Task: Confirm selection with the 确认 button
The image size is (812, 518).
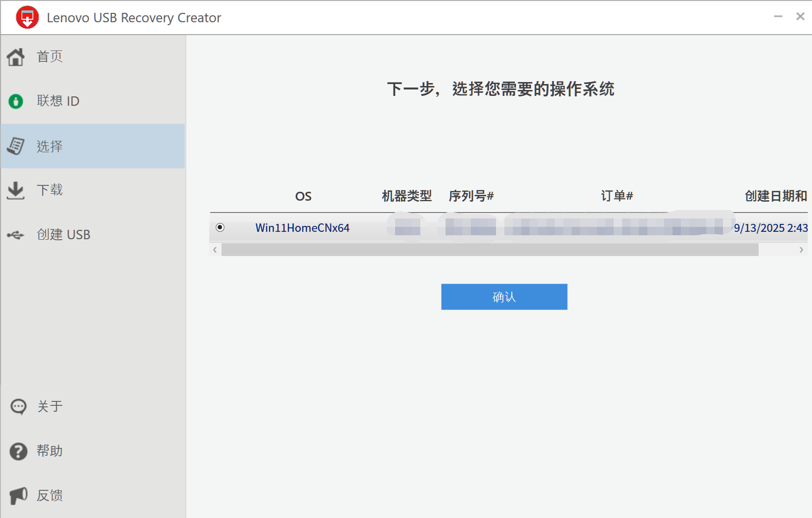Action: (504, 297)
